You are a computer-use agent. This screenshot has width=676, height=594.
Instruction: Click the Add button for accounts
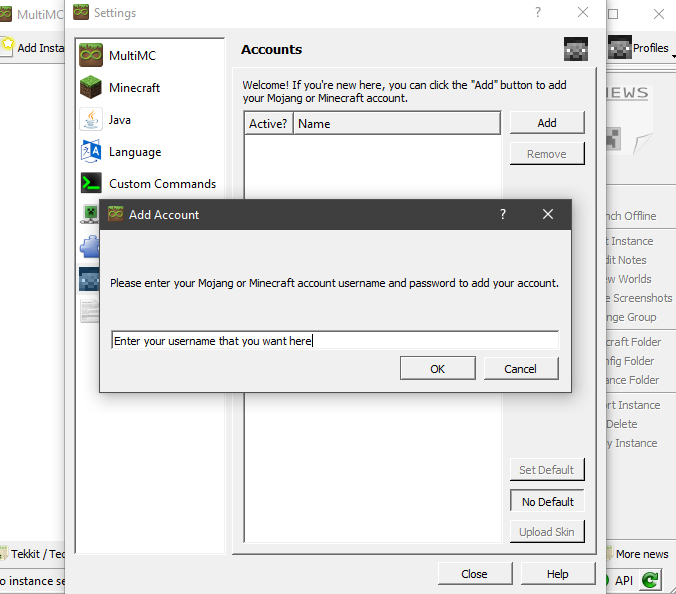(547, 123)
